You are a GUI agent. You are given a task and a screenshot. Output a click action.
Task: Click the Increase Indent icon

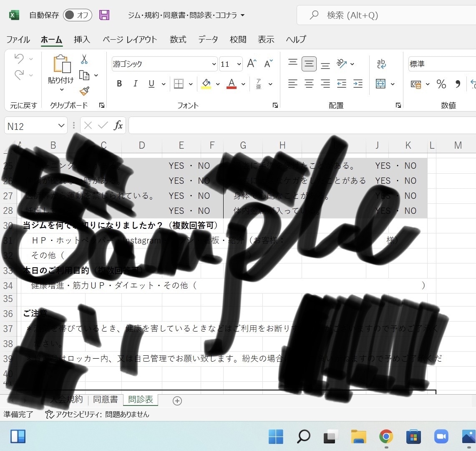(358, 84)
